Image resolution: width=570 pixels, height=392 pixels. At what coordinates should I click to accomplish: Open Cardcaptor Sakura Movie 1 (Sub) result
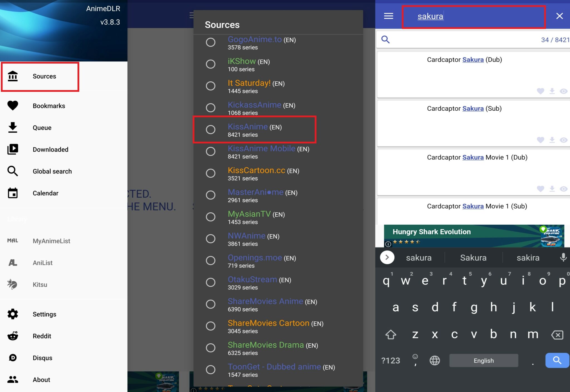[x=473, y=211]
